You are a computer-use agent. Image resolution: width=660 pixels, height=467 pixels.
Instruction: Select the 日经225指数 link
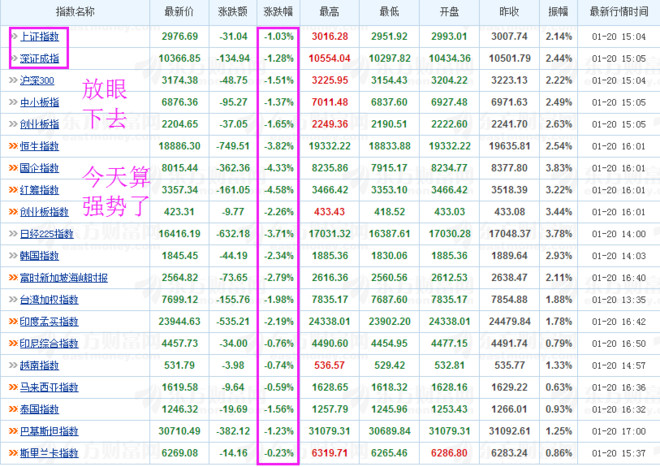pyautogui.click(x=47, y=234)
